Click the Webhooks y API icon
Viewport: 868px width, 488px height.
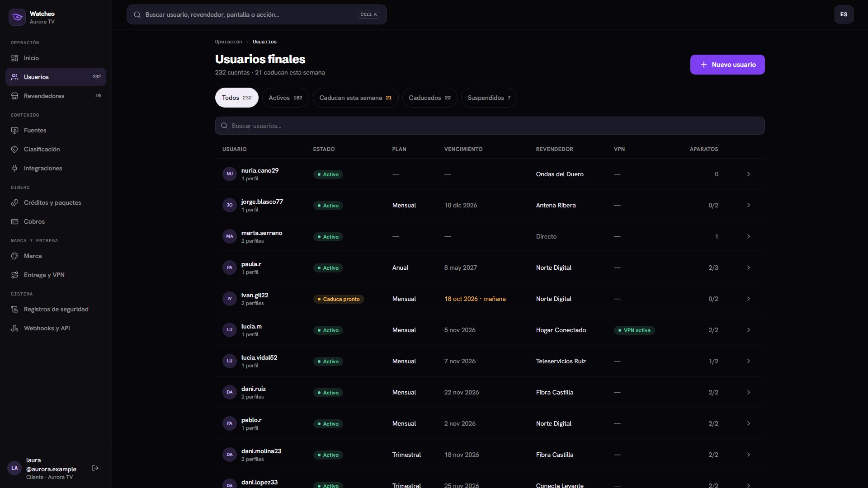coord(15,328)
